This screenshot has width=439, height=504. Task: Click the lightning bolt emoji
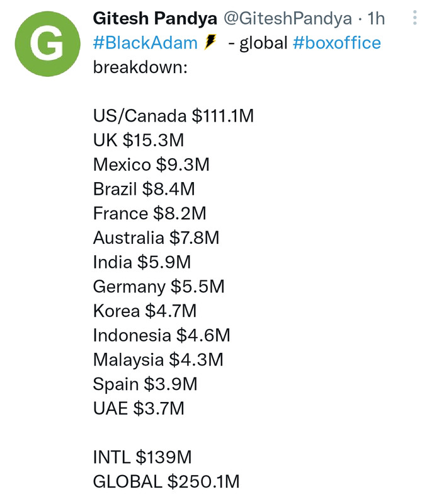(210, 42)
